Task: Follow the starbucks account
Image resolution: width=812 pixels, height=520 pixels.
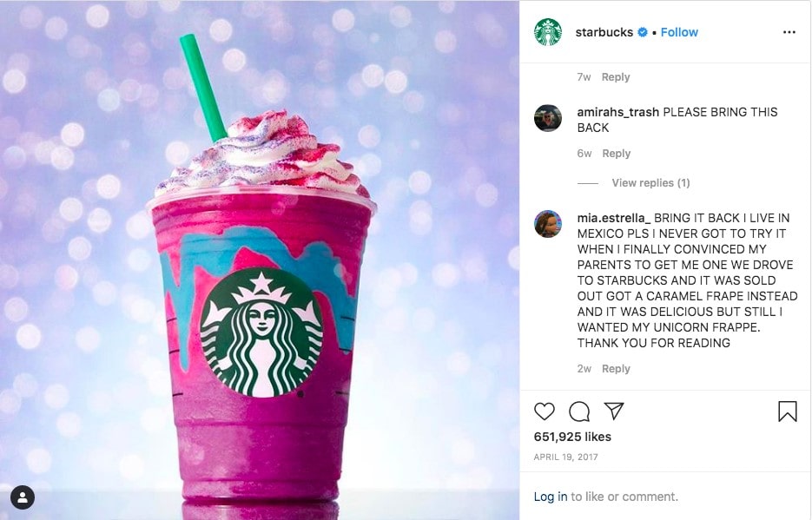Action: coord(679,32)
